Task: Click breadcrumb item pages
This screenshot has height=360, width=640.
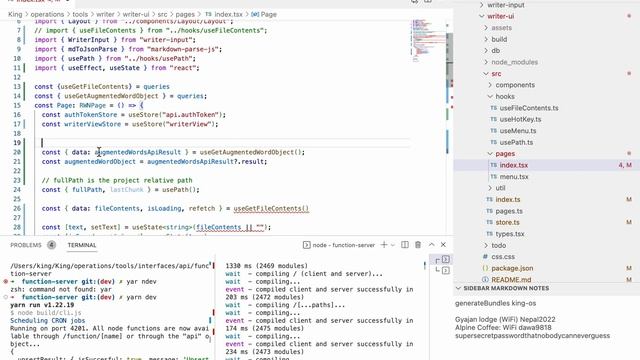Action: (185, 14)
